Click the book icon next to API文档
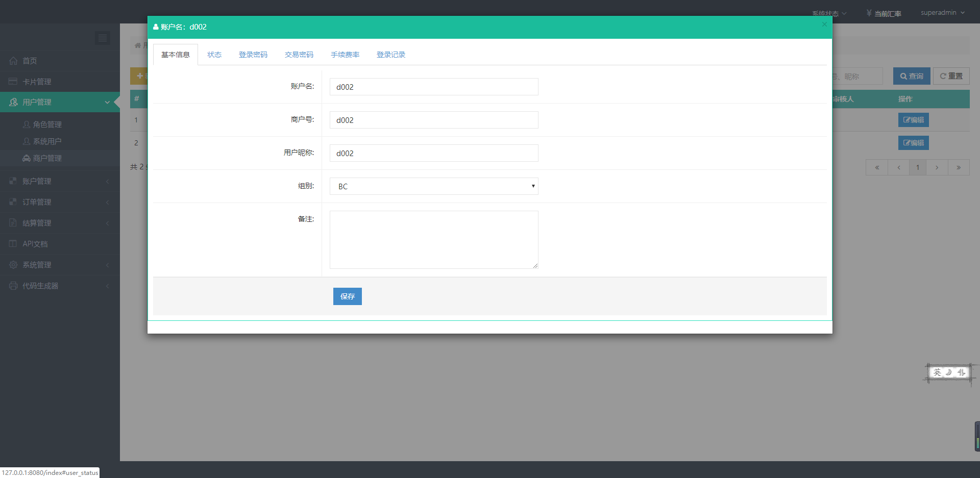 pos(13,244)
